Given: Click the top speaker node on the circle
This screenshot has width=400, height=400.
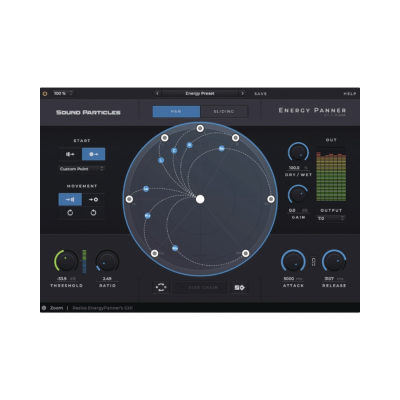Looking at the screenshot, I should (x=200, y=128).
